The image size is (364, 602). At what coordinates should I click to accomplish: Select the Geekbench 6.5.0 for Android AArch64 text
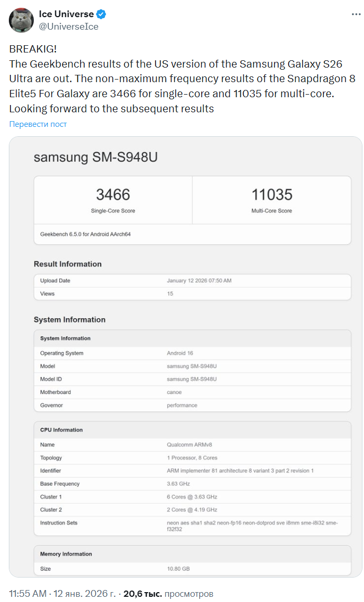pos(85,234)
